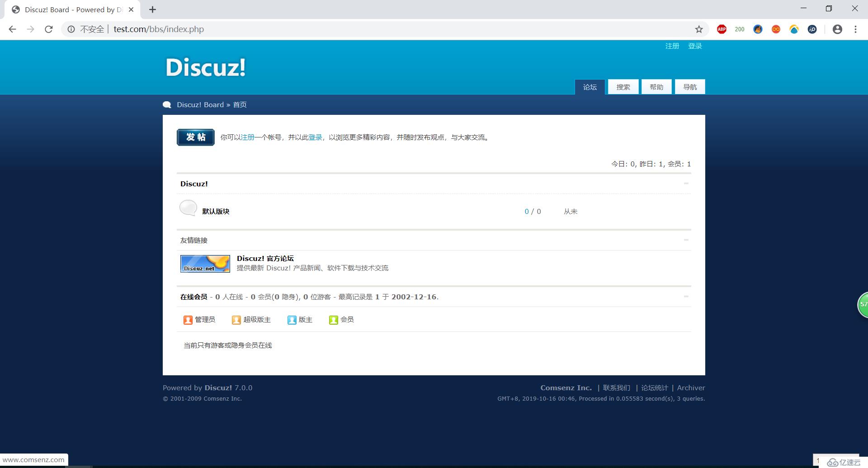Click the 今日: 0, 昨日: 1, 会员: 1 stats
This screenshot has height=468, width=868.
click(651, 164)
